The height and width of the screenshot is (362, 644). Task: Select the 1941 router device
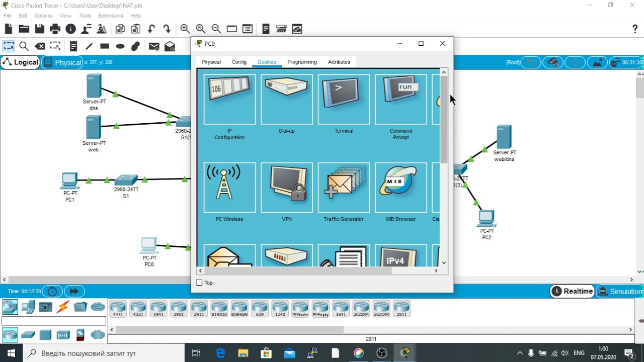(158, 309)
